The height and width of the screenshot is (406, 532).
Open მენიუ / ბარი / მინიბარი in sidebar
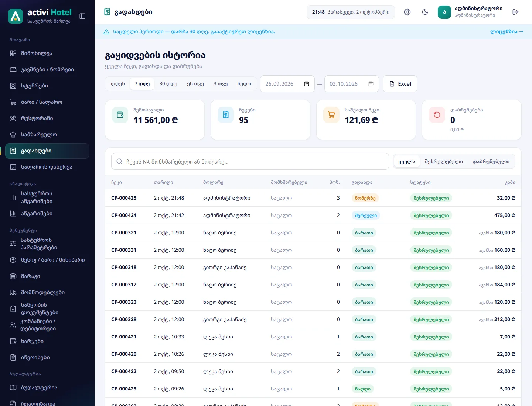(x=47, y=260)
